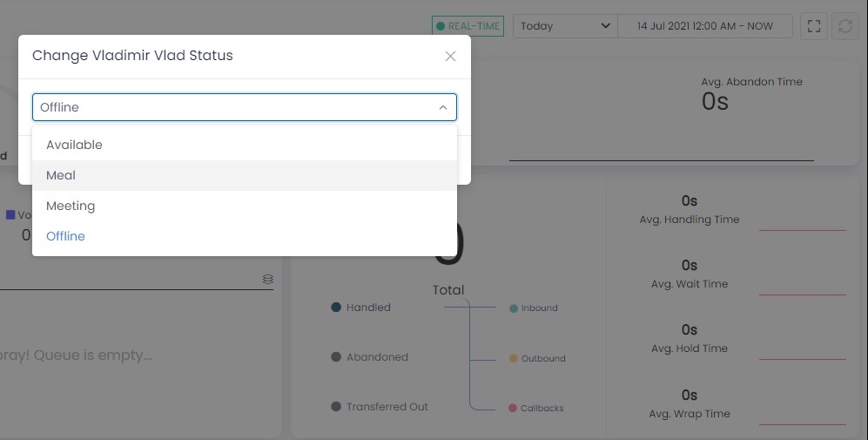Select the highlighted Offline option
The image size is (868, 440).
[244, 236]
